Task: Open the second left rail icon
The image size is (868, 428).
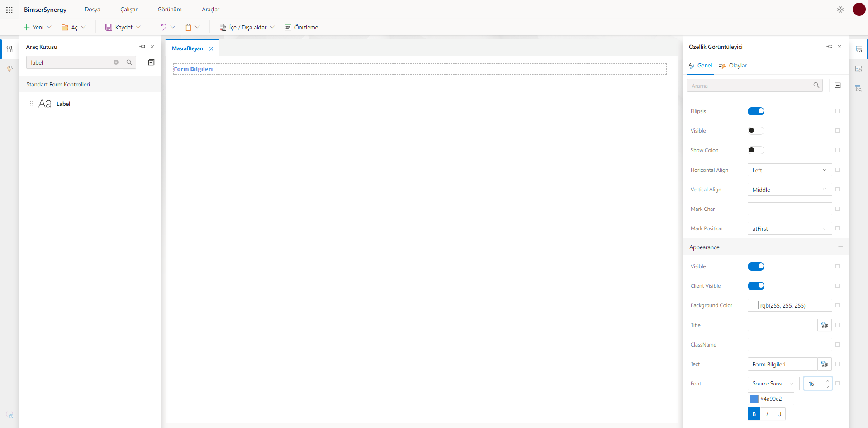Action: (x=9, y=69)
